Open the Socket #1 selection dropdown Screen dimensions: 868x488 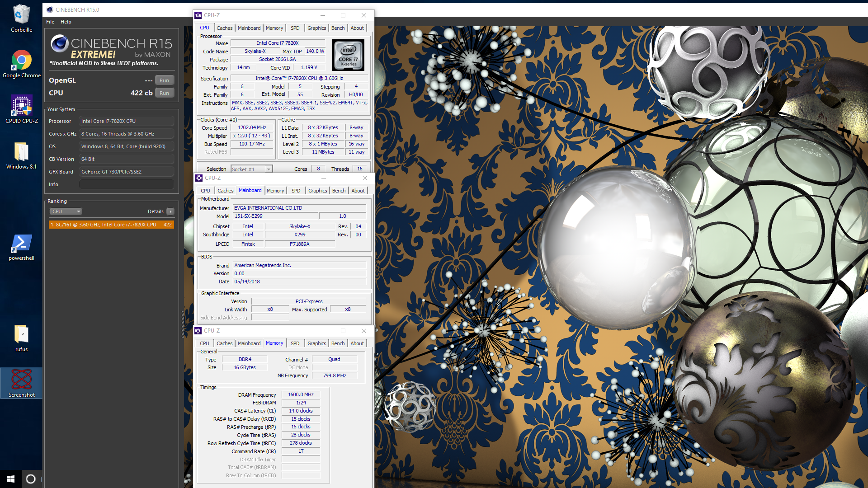pyautogui.click(x=251, y=169)
